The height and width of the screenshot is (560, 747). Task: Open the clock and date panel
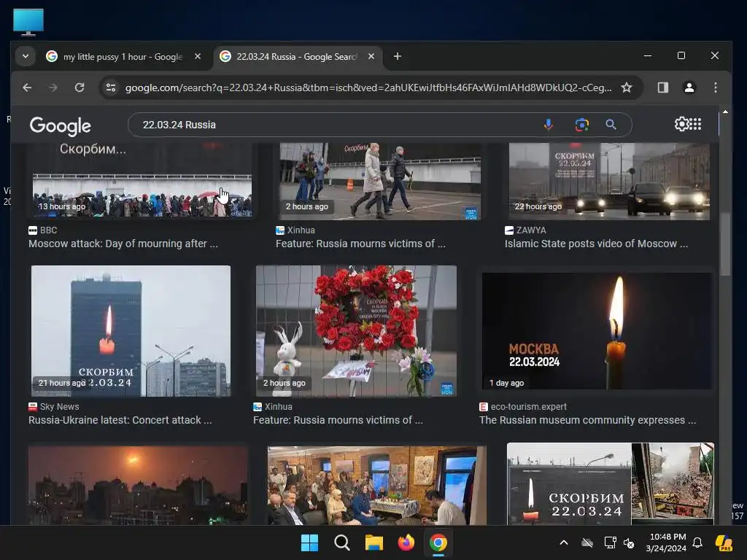[667, 542]
